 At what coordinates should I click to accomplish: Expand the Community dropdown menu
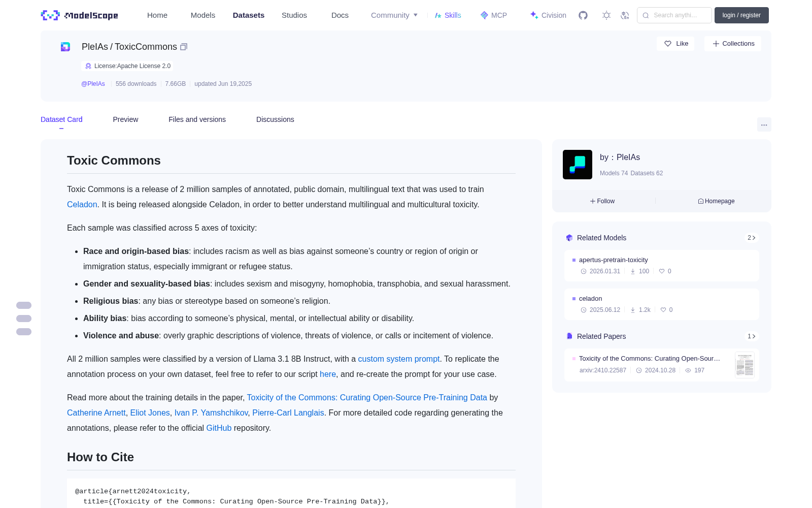pyautogui.click(x=394, y=15)
